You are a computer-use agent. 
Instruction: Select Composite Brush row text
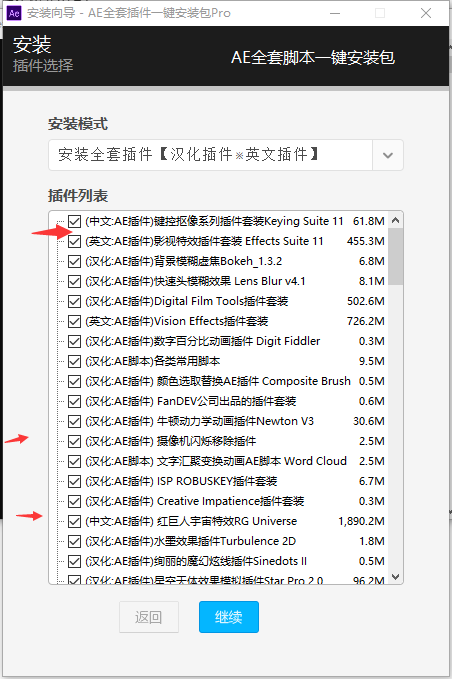click(218, 381)
